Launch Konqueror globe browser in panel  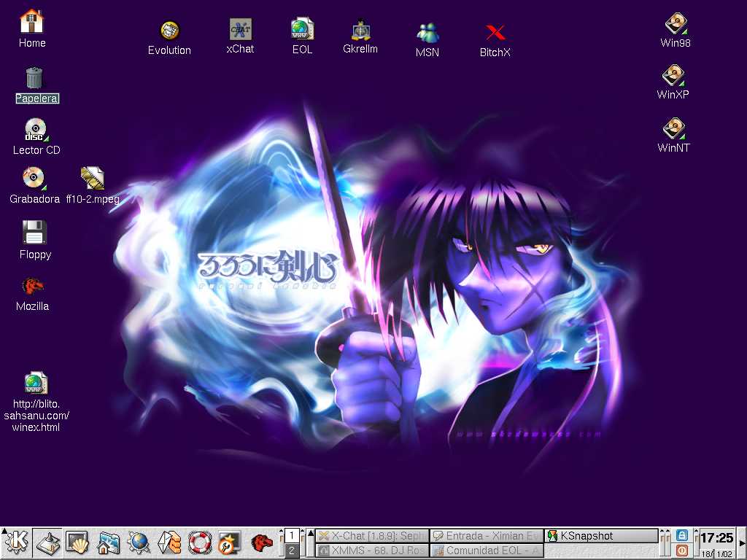[x=139, y=542]
